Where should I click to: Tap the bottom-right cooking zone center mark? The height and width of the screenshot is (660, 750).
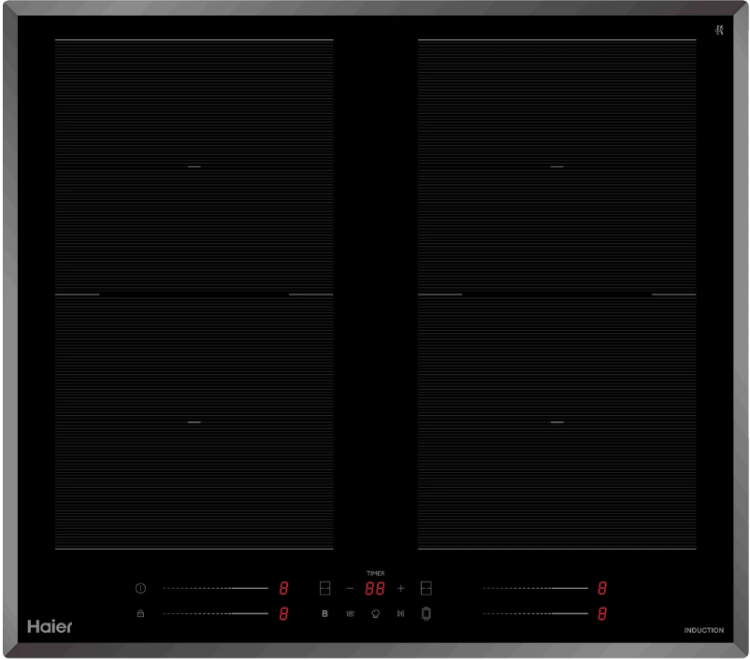pos(557,422)
